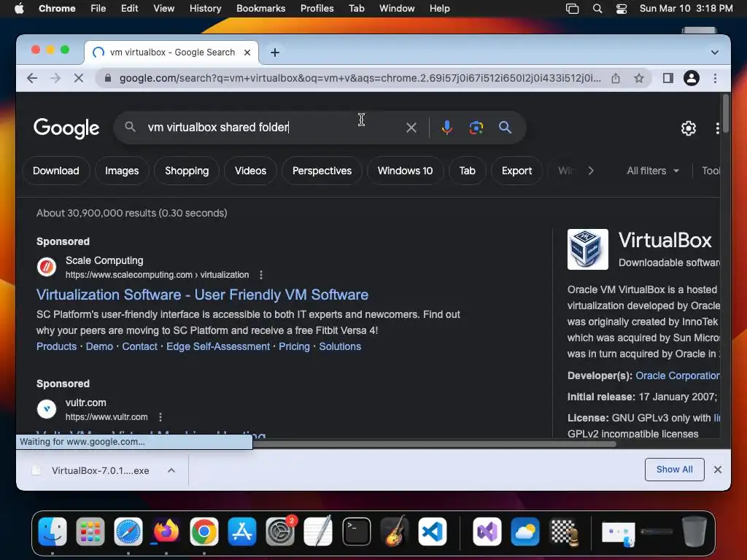The height and width of the screenshot is (560, 747).
Task: Click the horizontal page scrollbar
Action: [433, 444]
